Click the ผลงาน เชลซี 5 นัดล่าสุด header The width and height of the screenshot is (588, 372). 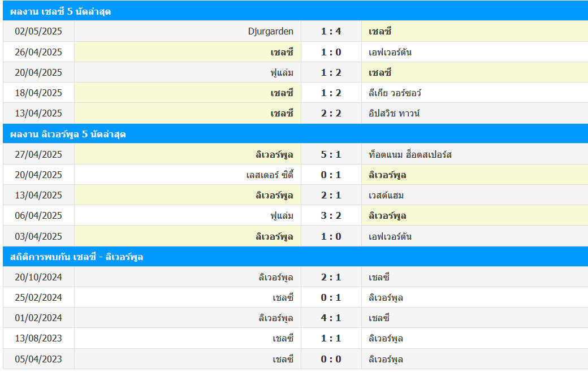pyautogui.click(x=60, y=11)
